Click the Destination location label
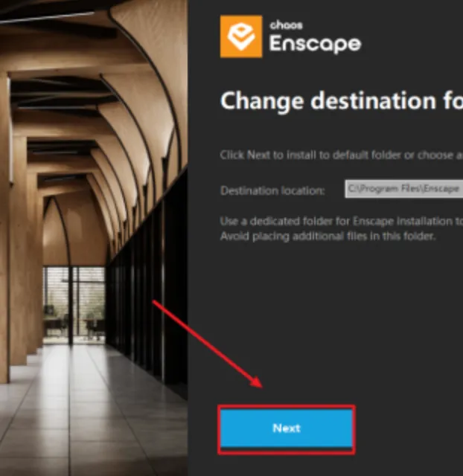The image size is (463, 476). coord(272,190)
